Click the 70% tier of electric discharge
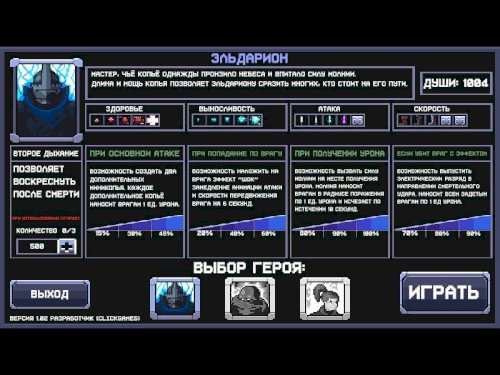 click(410, 234)
